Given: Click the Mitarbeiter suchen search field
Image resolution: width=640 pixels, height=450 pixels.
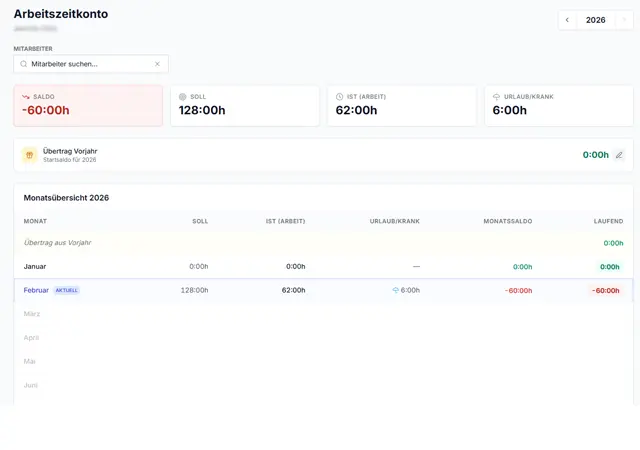Looking at the screenshot, I should coord(90,64).
